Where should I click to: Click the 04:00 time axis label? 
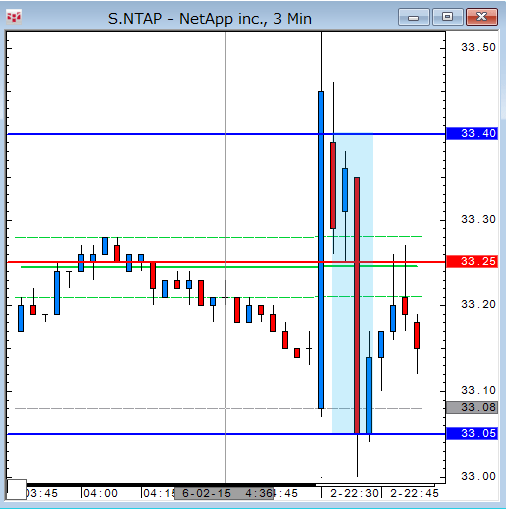pyautogui.click(x=100, y=493)
